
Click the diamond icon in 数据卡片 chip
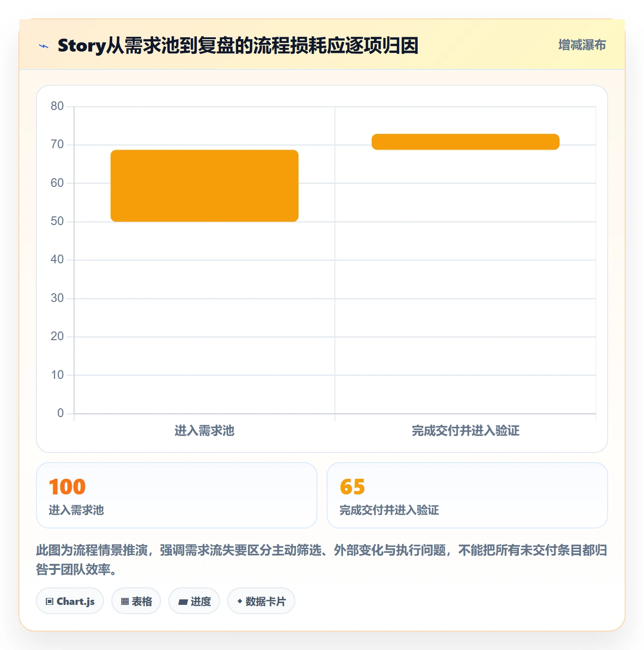coord(240,601)
